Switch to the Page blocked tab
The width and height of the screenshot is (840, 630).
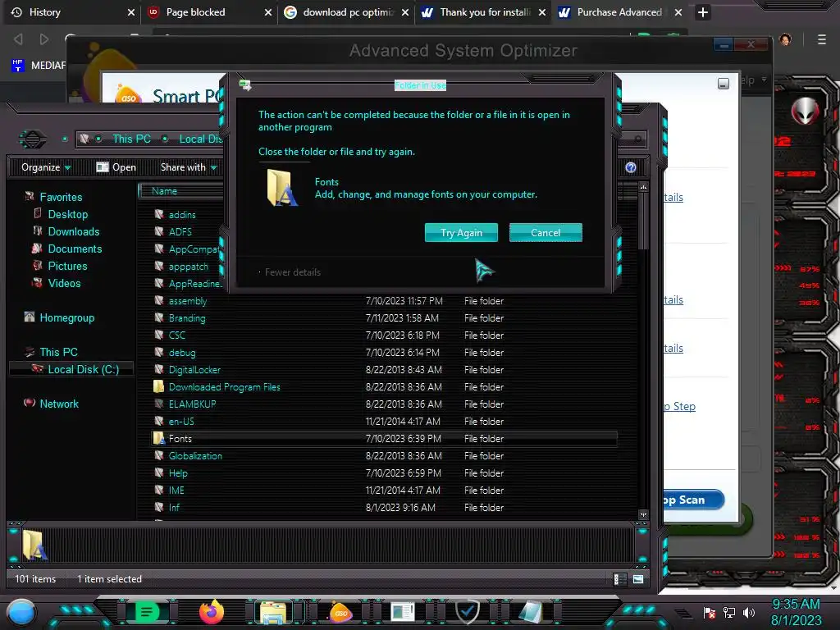point(209,11)
